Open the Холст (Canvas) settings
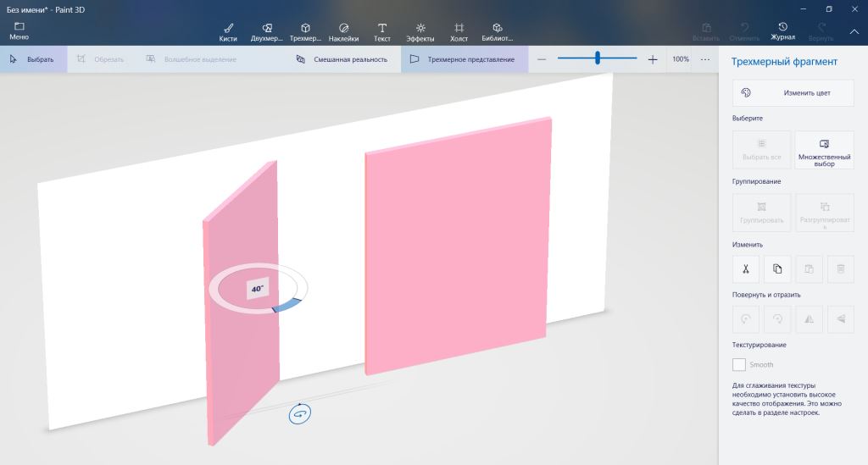868x465 pixels. click(x=459, y=31)
